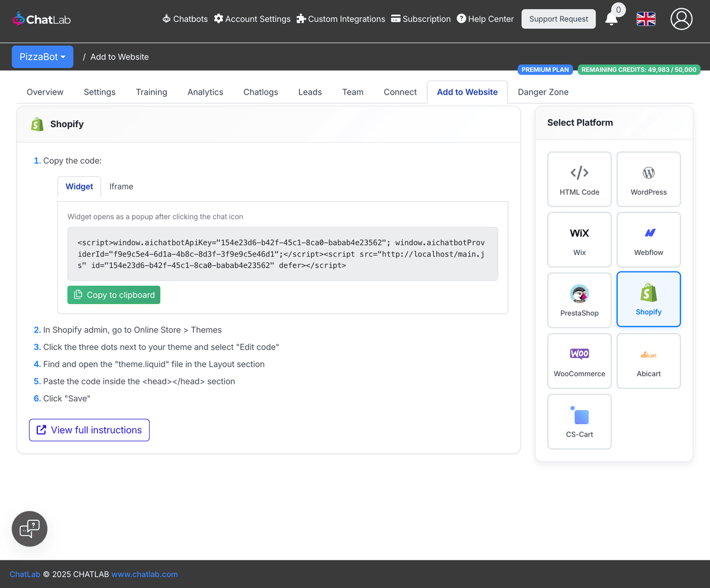Copy the code to clipboard
Screen dimensions: 710x588
pyautogui.click(x=114, y=295)
